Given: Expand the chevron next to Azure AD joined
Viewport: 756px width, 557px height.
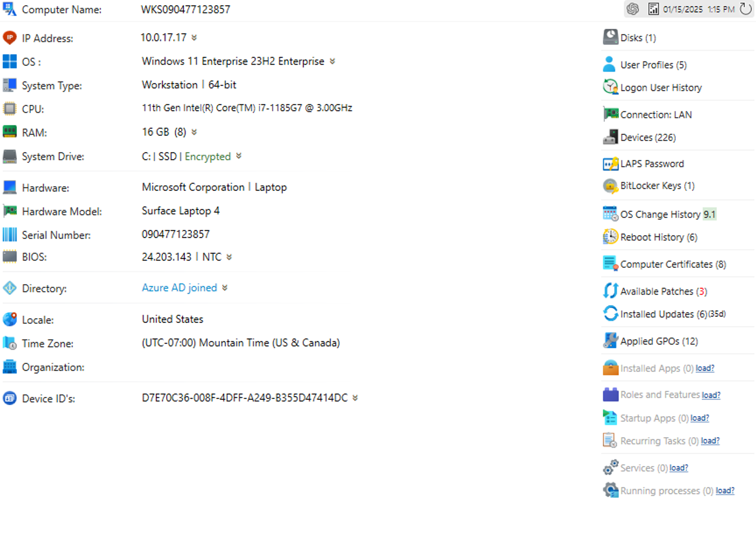Looking at the screenshot, I should click(225, 288).
